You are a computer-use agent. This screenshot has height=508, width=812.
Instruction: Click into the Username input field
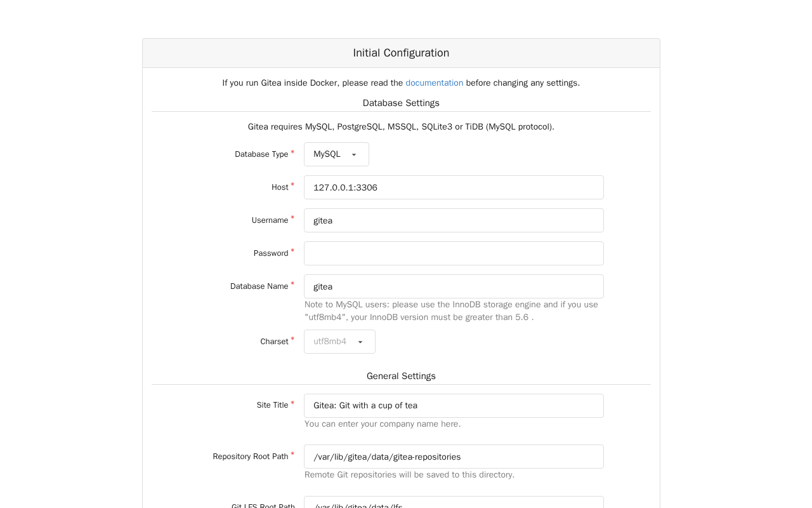pos(454,220)
